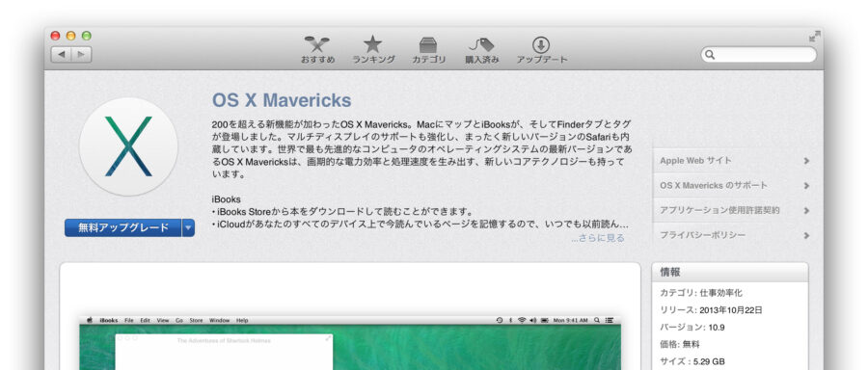Click the notification list icon in the screenshot

pyautogui.click(x=610, y=320)
